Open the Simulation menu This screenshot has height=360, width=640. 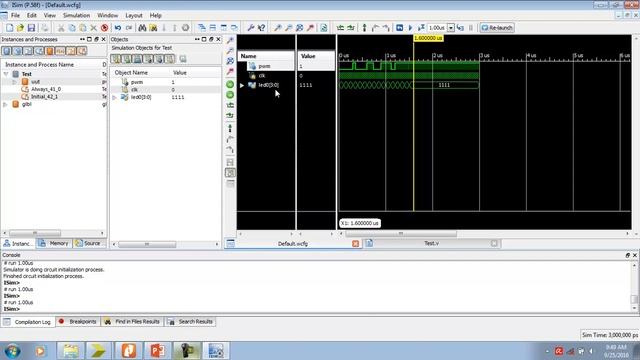[x=76, y=16]
